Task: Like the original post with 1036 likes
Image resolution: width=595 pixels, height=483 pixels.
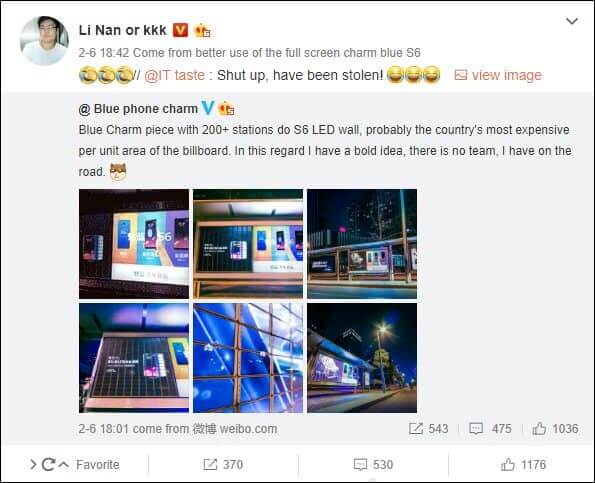Action: point(539,429)
